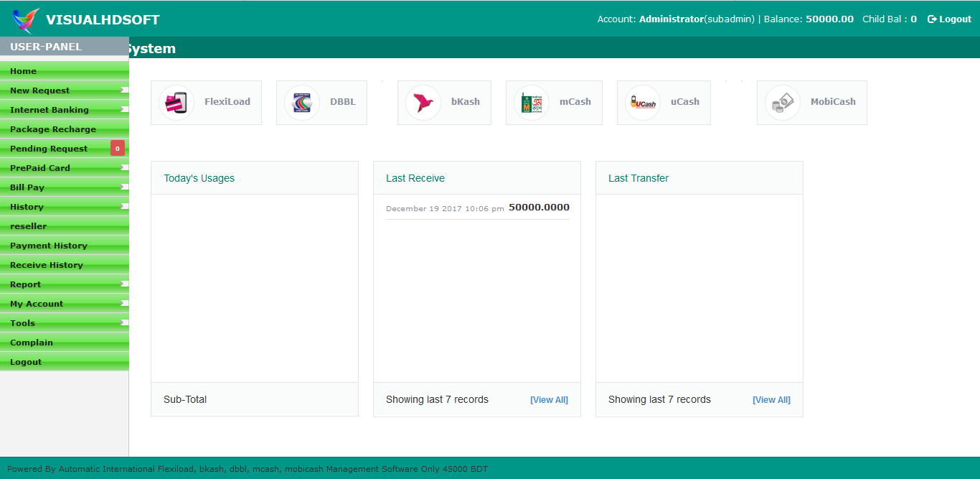Click the Child Bal value in header

click(x=914, y=19)
